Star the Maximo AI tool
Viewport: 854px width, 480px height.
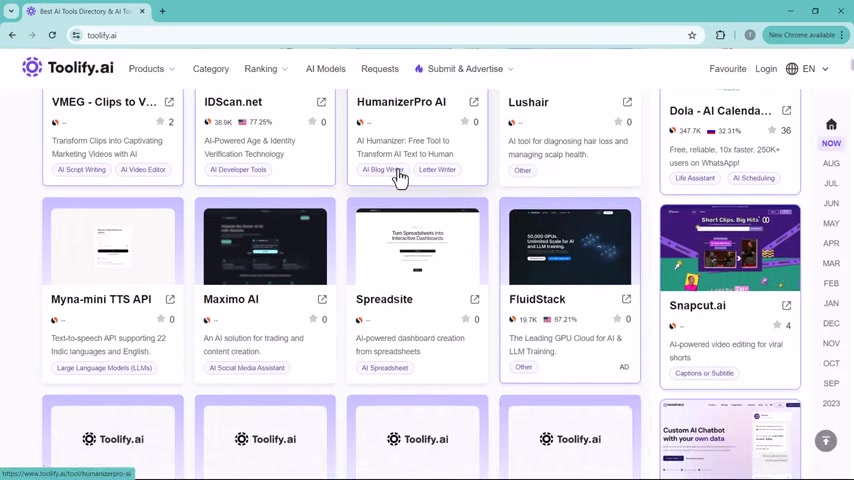pyautogui.click(x=313, y=319)
